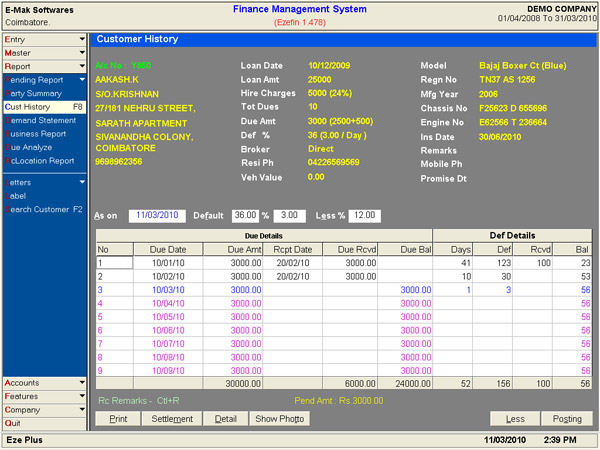Expand the Entry menu dropdown arrow
This screenshot has width=600, height=450.
82,39
